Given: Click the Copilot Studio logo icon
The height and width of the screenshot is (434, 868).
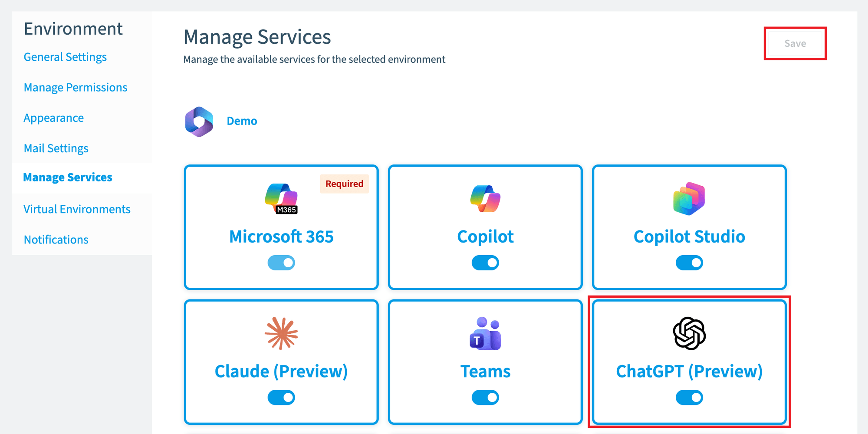Looking at the screenshot, I should click(x=689, y=199).
